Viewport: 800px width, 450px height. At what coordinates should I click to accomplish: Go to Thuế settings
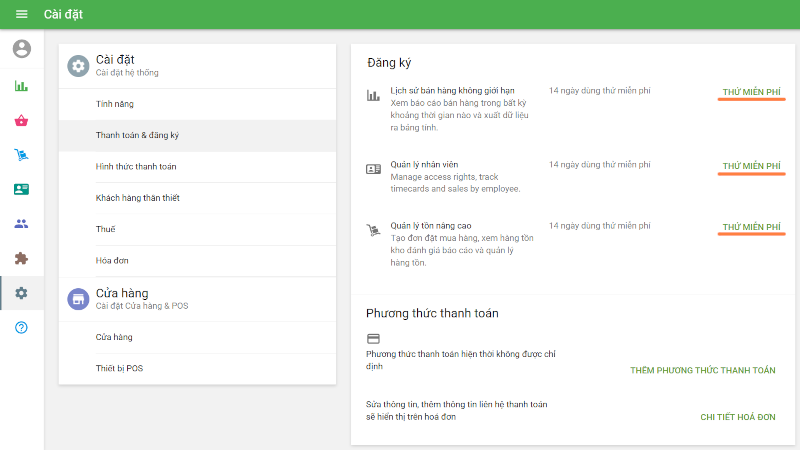106,229
